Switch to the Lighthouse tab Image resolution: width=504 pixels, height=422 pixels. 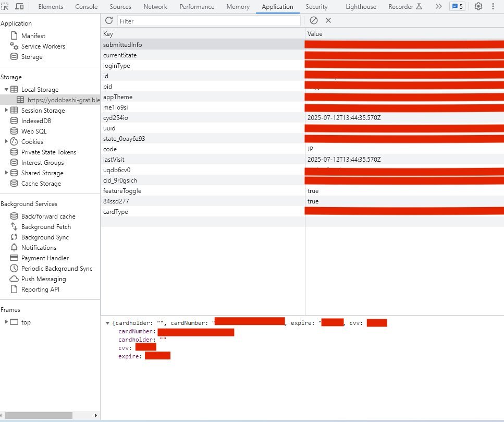click(361, 6)
